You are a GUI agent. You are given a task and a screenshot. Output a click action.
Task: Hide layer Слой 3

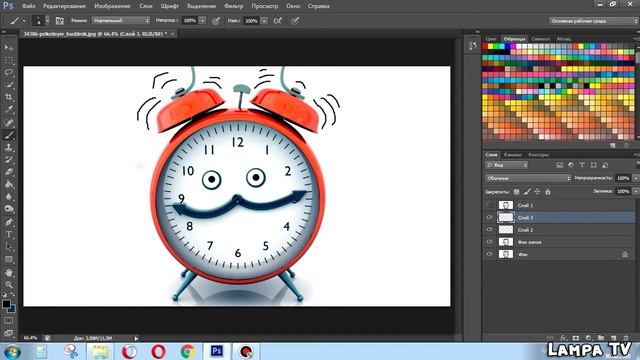tap(489, 218)
